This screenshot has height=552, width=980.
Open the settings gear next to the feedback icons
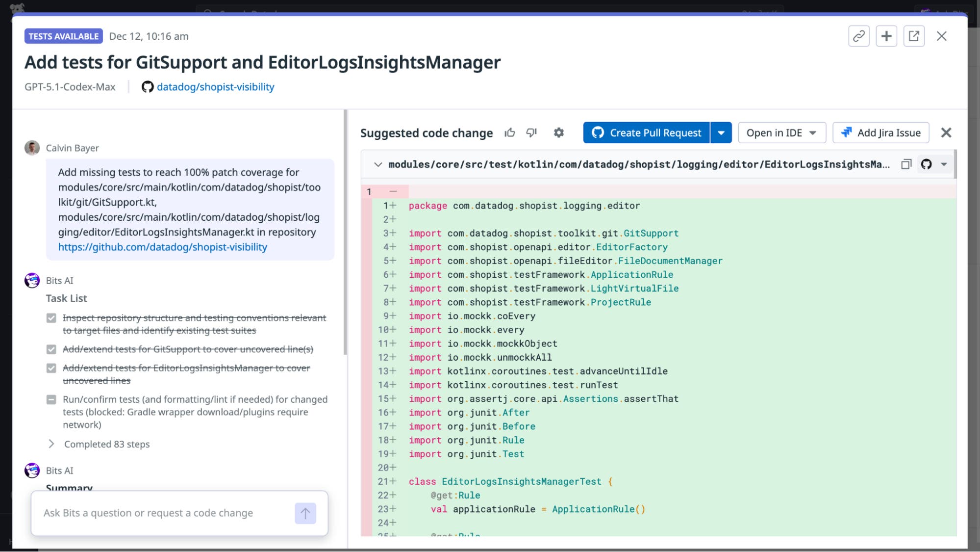559,132
